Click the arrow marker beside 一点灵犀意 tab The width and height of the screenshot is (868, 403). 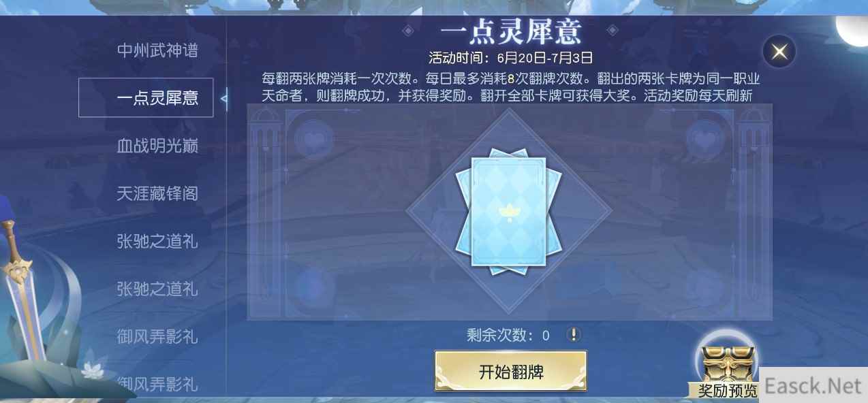pyautogui.click(x=224, y=99)
